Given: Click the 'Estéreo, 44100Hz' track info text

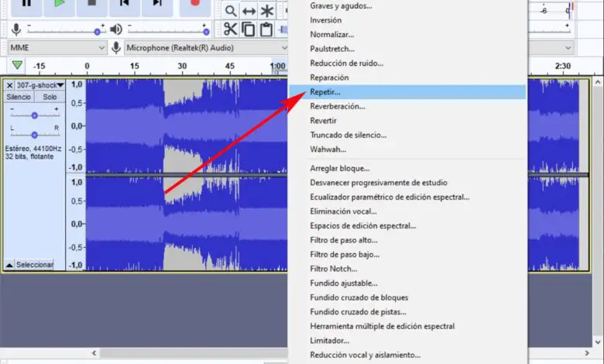Looking at the screenshot, I should 33,148.
